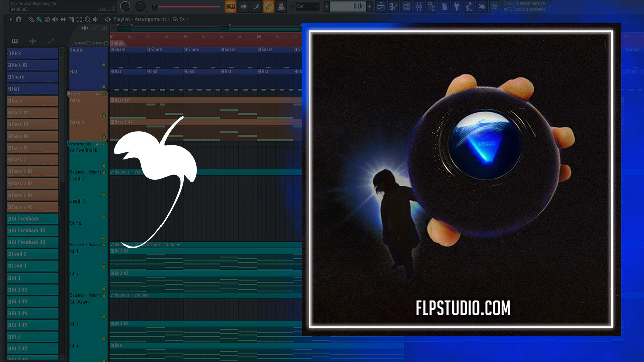Mute the Snare track LED
The height and width of the screenshot is (362, 644).
tap(104, 65)
